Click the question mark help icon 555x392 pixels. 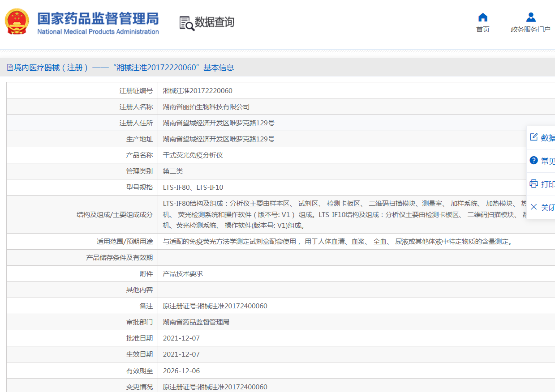coord(533,160)
